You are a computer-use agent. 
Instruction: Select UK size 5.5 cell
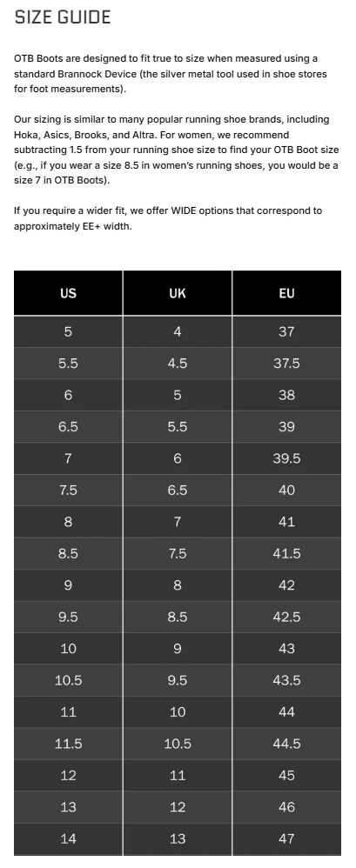[x=178, y=427]
